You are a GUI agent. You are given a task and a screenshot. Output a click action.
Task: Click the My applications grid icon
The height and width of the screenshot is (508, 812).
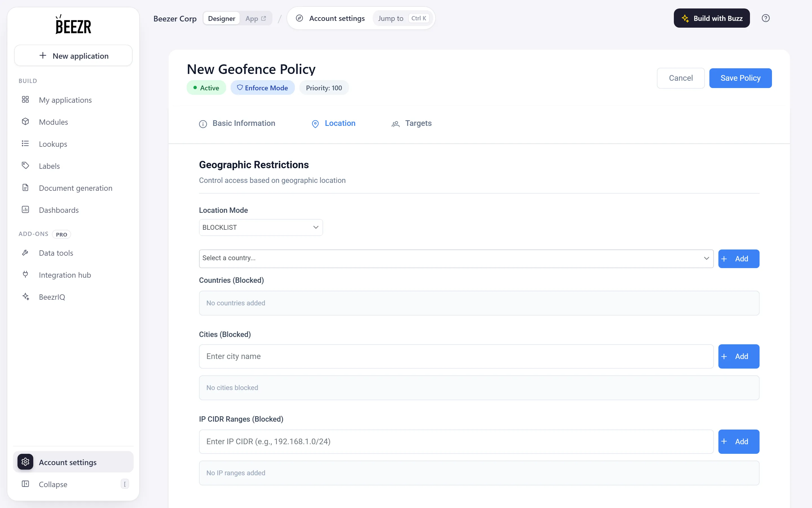coord(25,100)
